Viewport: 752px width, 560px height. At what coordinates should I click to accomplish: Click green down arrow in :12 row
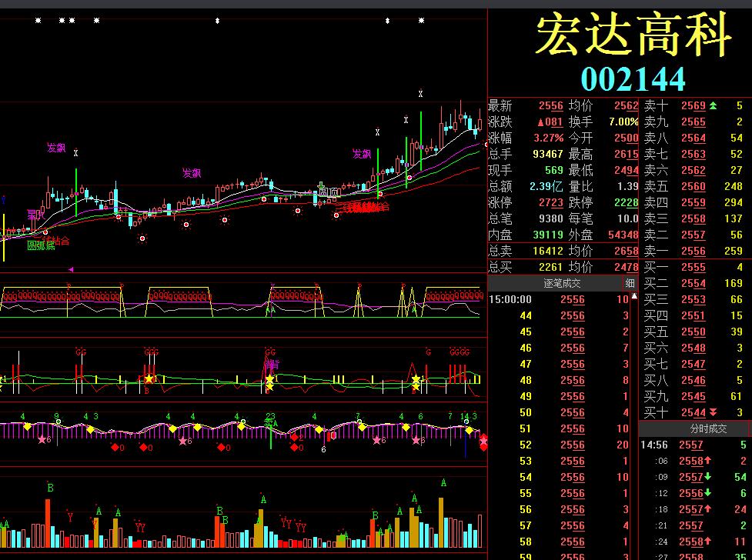(708, 492)
